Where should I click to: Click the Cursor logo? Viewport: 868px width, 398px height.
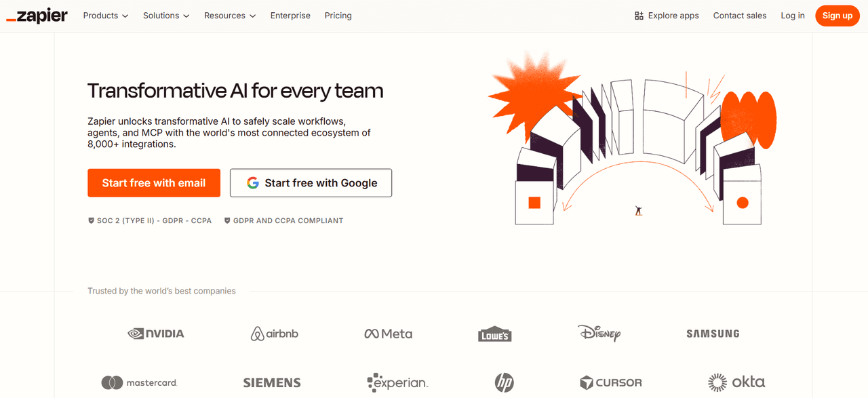[610, 382]
